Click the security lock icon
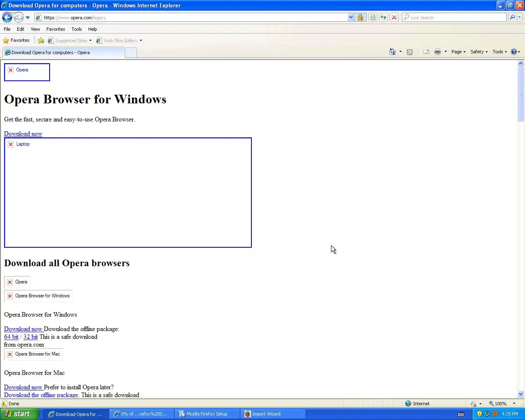 click(360, 18)
